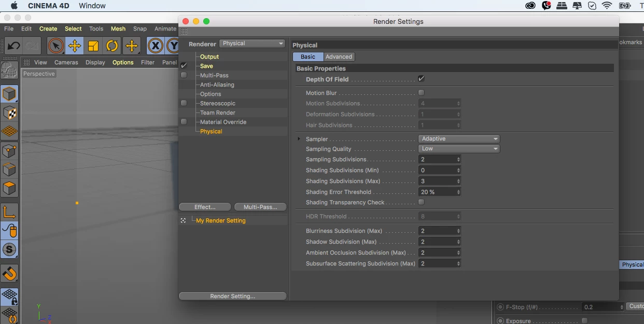Click the Locked Workplane icon
This screenshot has width=644, height=324.
9,297
